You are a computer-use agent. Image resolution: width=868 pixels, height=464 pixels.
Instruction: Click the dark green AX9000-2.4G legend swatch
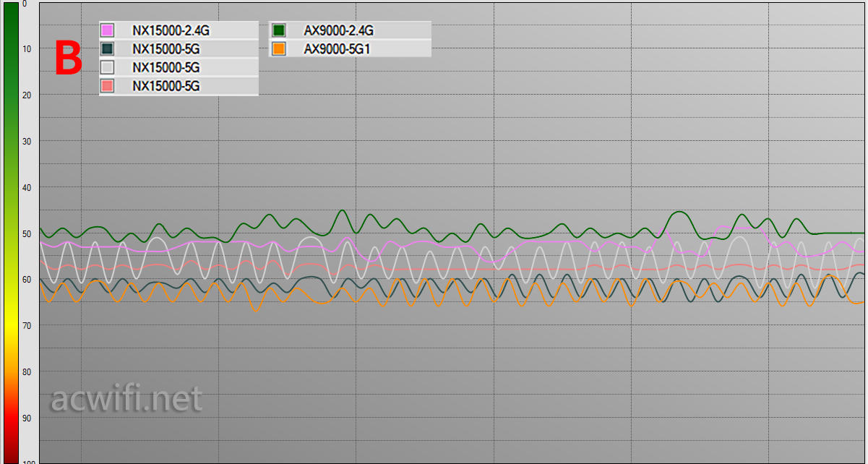click(279, 30)
